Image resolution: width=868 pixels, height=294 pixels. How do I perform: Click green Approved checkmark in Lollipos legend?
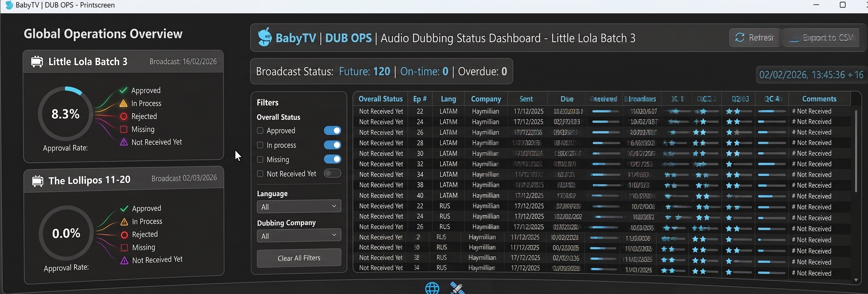pyautogui.click(x=124, y=208)
